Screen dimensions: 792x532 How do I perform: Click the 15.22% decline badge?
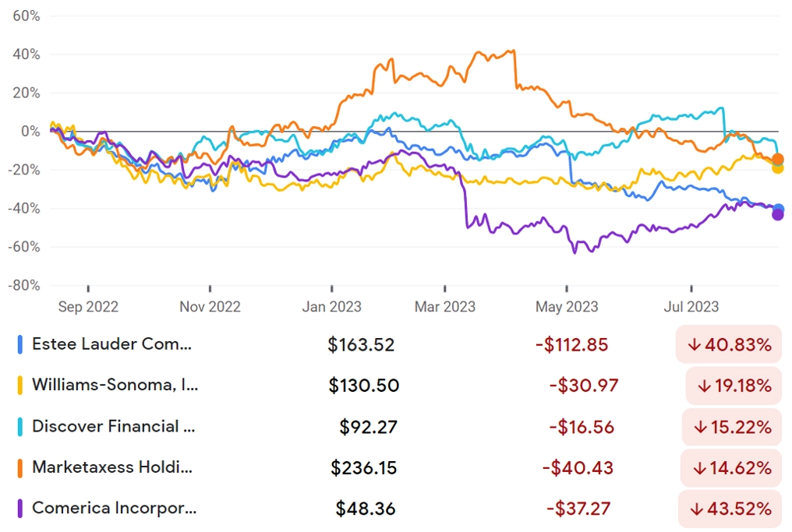pyautogui.click(x=732, y=428)
